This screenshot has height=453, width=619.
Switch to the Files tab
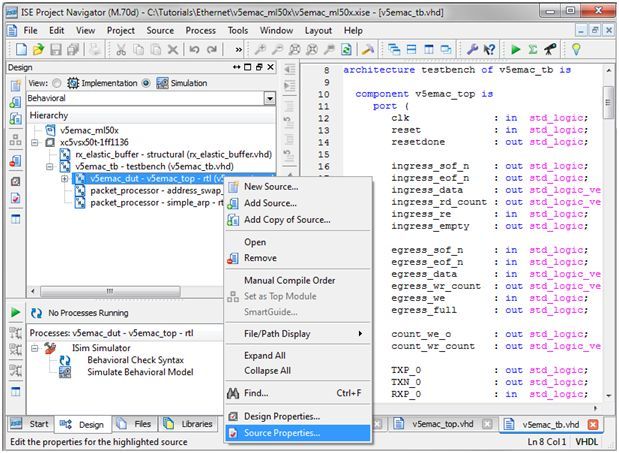pyautogui.click(x=134, y=424)
